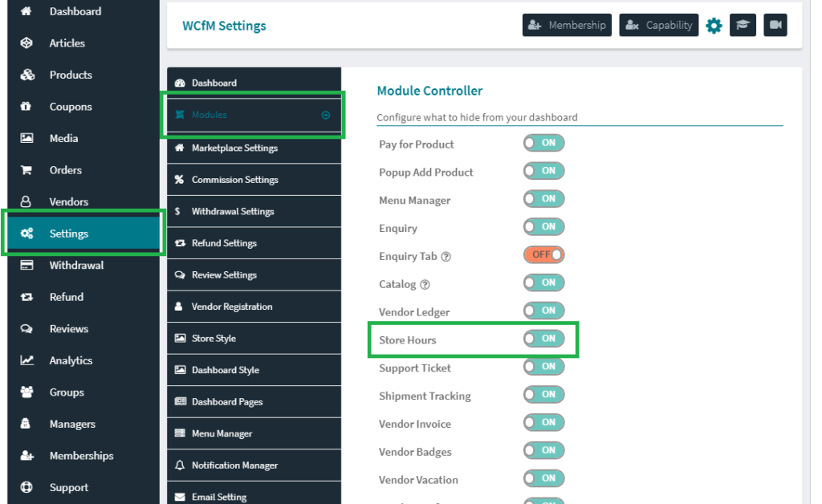Click help icon next to Catalog
The image size is (822, 504).
(x=425, y=284)
